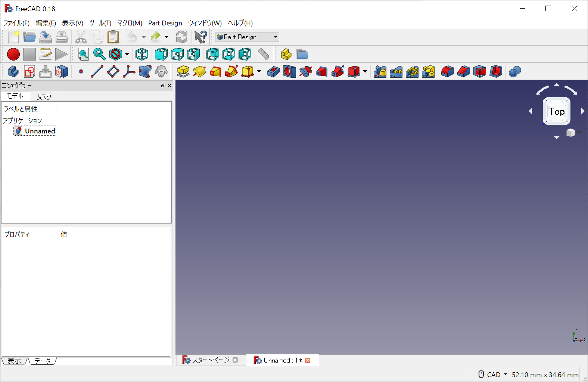Rotate view down with cube arrow
The width and height of the screenshot is (588, 382).
557,137
